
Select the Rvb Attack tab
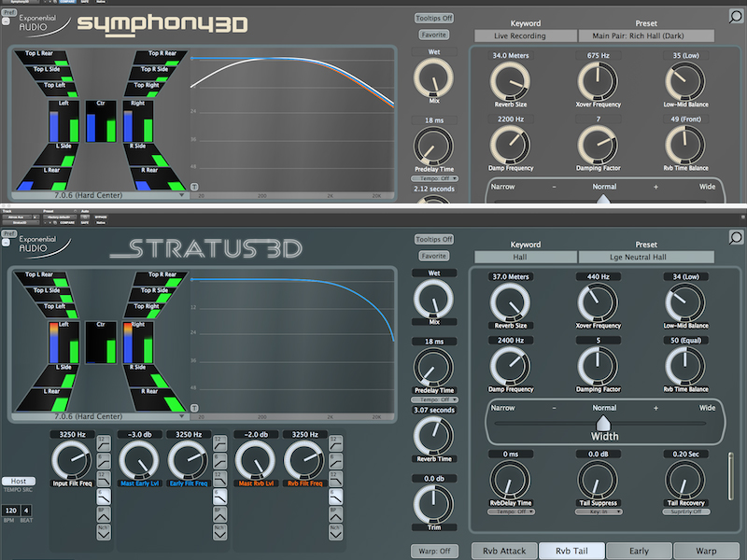pyautogui.click(x=504, y=551)
